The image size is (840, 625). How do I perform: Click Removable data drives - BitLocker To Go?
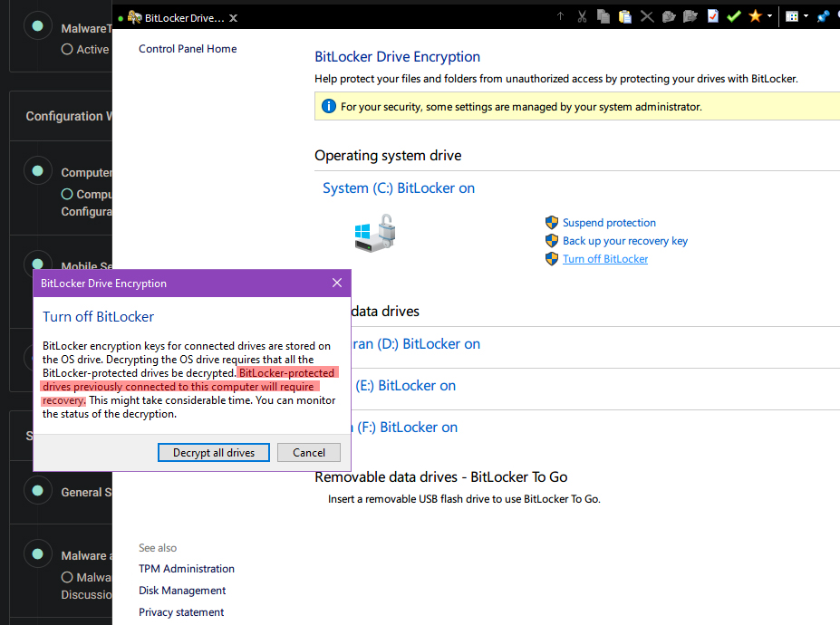pos(441,476)
